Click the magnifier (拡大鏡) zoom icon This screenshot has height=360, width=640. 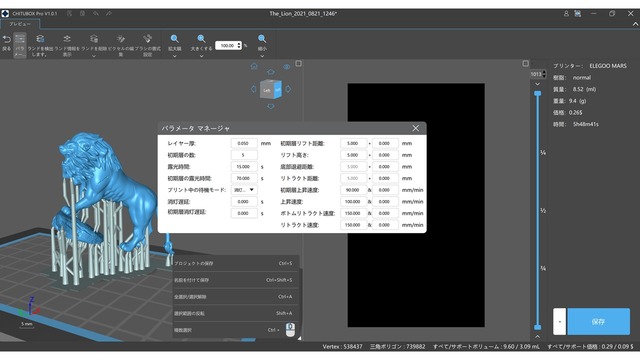(175, 39)
